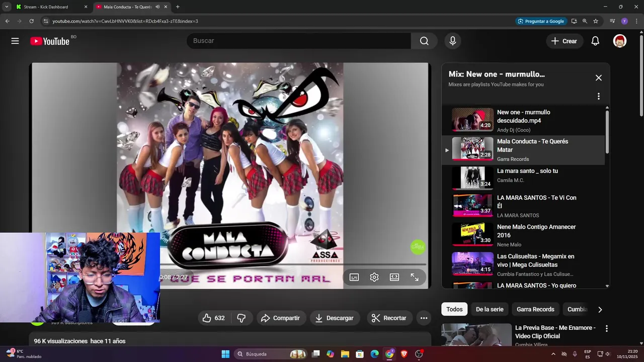Show hidden system tray icons
The height and width of the screenshot is (362, 644).
tap(553, 354)
